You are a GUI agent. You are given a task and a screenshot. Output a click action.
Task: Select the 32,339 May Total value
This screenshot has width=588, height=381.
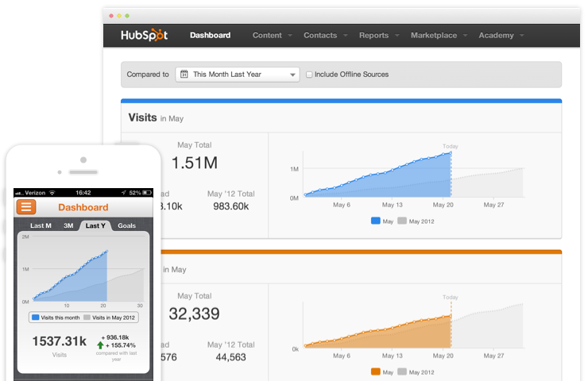point(194,314)
